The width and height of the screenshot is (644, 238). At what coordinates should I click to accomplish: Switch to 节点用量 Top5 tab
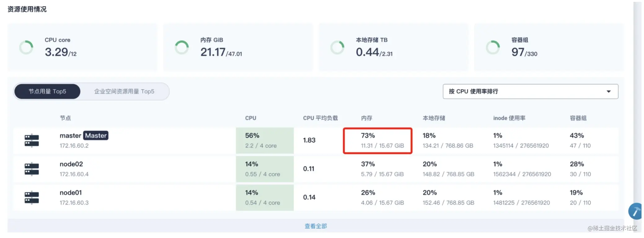(47, 91)
